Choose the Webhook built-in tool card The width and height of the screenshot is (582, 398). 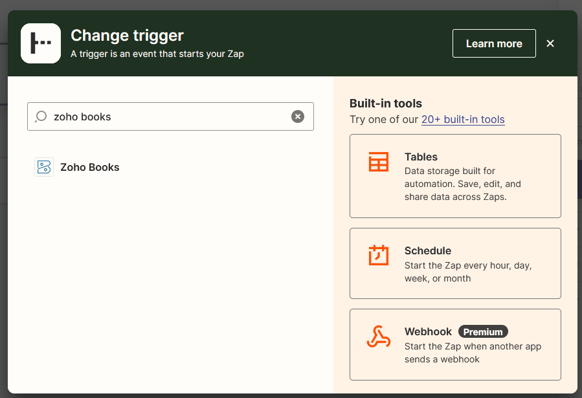455,345
